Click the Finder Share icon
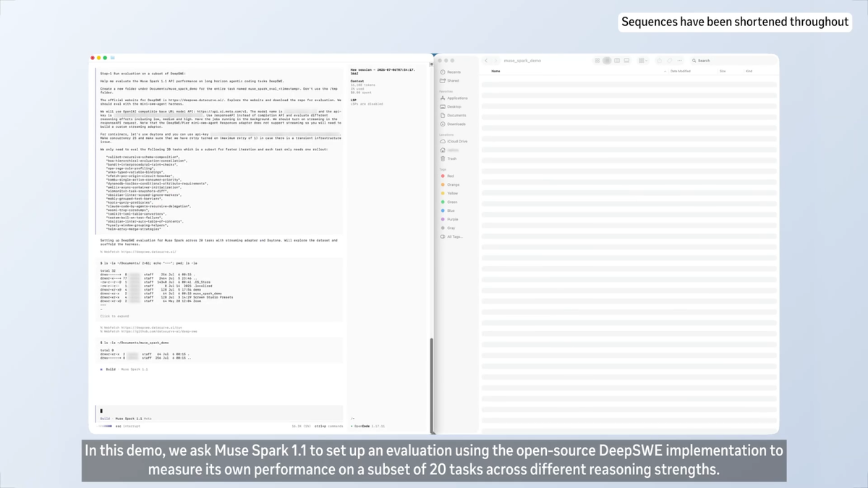This screenshot has height=488, width=868. pyautogui.click(x=660, y=61)
